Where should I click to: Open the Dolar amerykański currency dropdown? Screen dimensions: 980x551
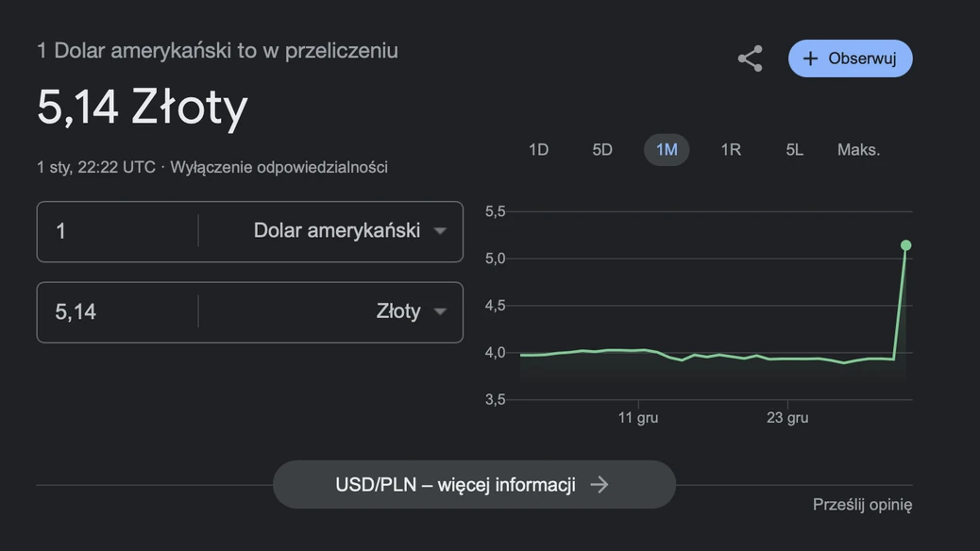440,231
